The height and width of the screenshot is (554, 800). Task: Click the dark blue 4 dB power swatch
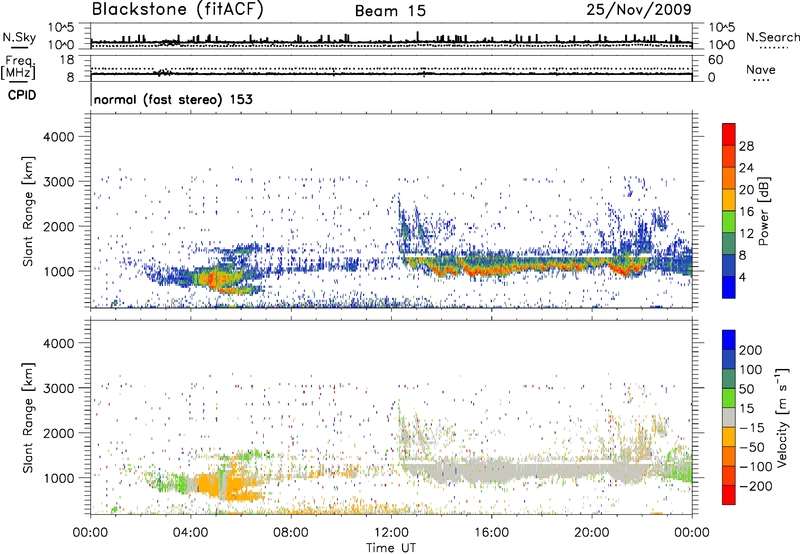pyautogui.click(x=729, y=265)
